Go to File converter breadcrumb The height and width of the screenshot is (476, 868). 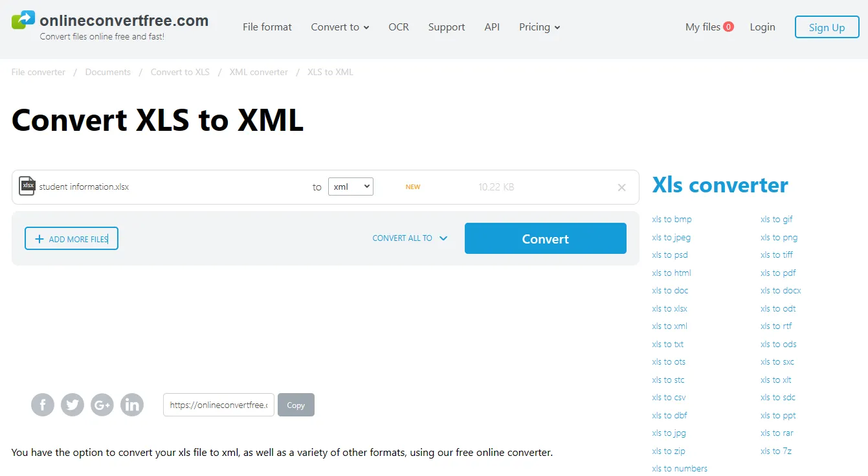38,72
